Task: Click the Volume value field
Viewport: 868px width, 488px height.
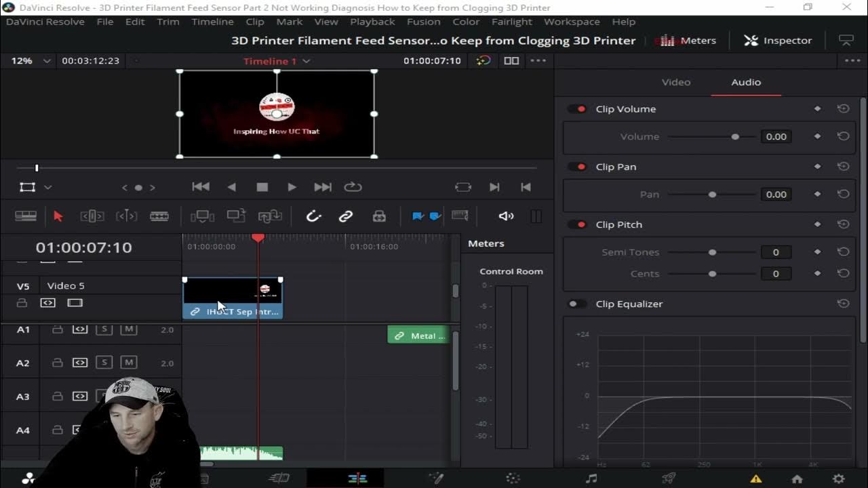Action: (776, 136)
